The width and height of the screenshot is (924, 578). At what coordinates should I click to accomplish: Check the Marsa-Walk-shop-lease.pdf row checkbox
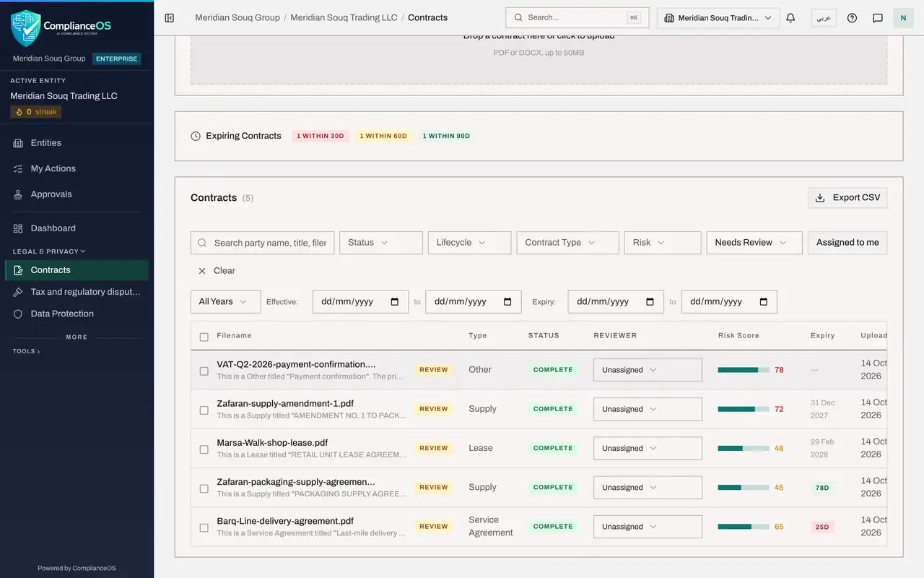[x=204, y=449]
